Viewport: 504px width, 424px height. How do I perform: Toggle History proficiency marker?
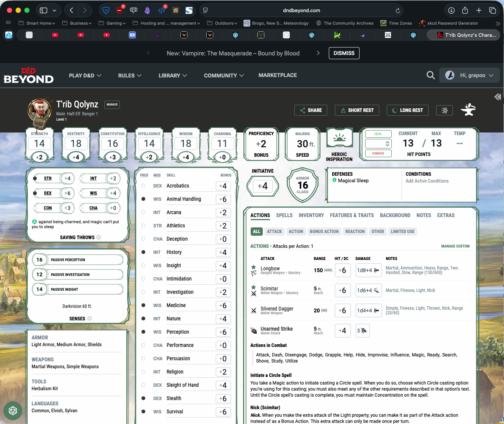coord(143,252)
